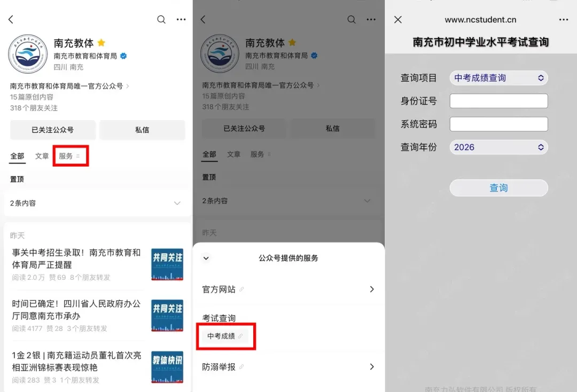577x392 pixels.
Task: Expand dimmed 2条内容 section in middle panel
Action: pyautogui.click(x=288, y=201)
